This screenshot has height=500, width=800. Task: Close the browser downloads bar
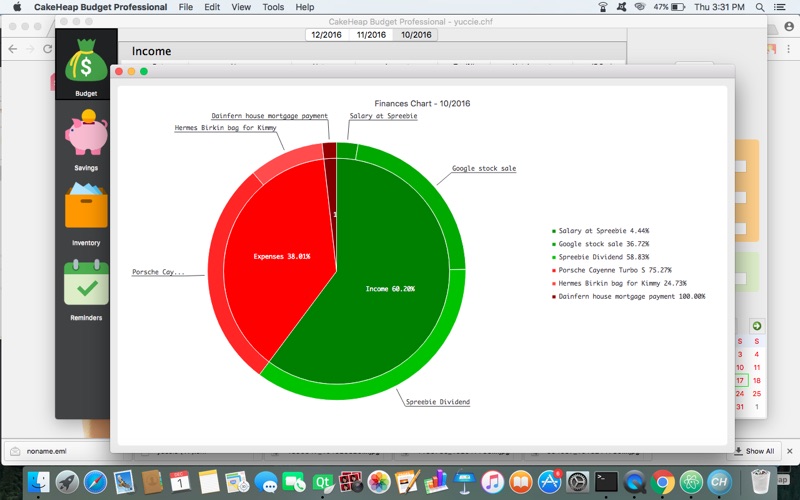789,451
